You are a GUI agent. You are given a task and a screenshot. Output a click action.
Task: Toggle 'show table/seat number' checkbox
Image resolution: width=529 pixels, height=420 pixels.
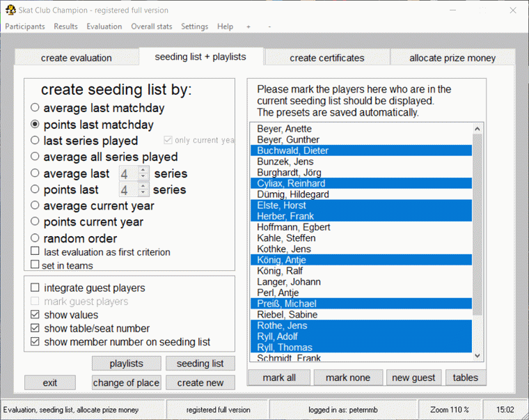[35, 328]
